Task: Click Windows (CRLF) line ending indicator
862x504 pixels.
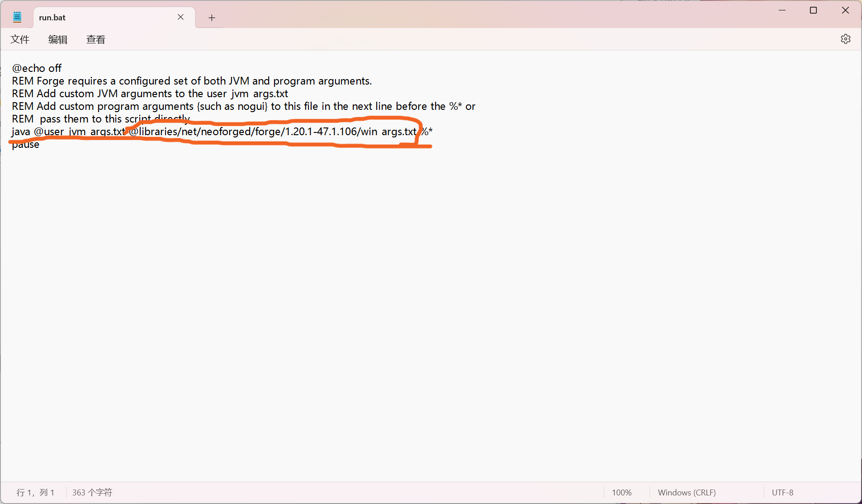Action: tap(687, 493)
